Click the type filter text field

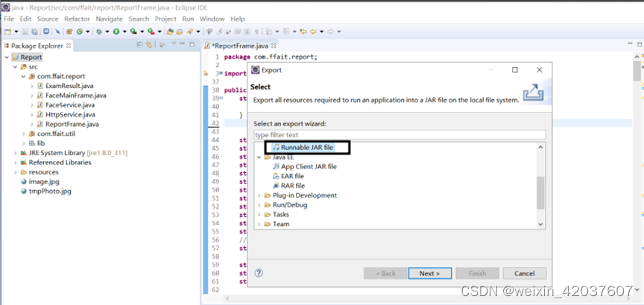tap(400, 135)
